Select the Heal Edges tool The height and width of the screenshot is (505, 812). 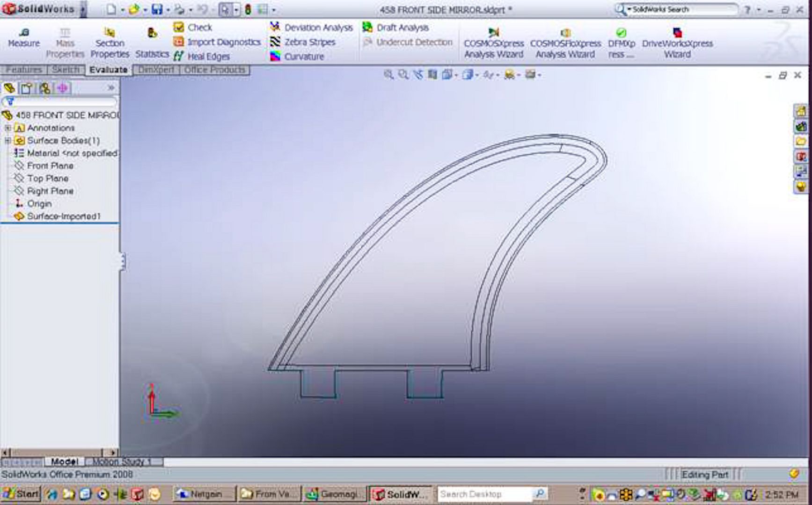[x=201, y=56]
